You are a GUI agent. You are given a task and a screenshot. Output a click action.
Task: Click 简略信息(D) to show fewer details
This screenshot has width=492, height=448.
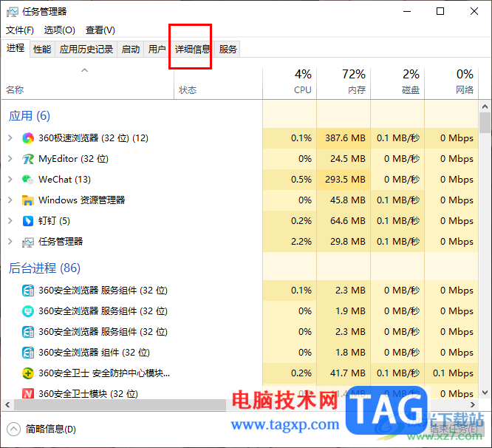pos(50,430)
